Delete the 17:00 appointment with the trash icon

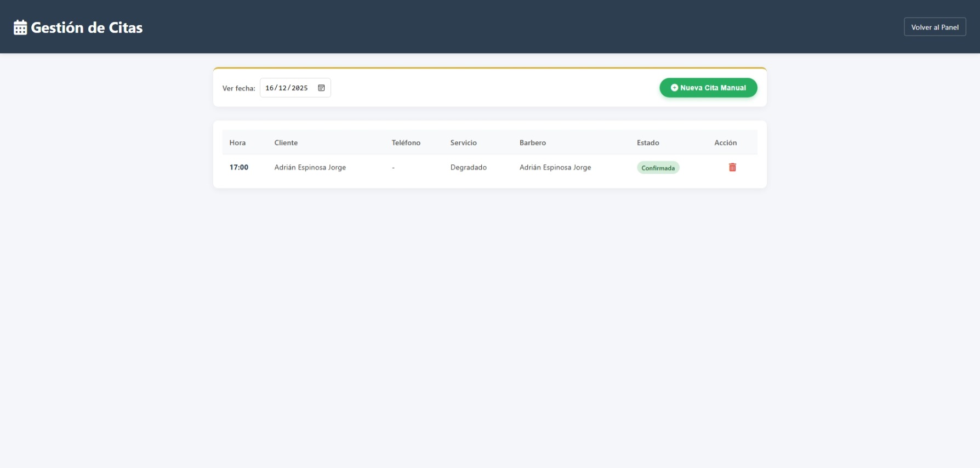(x=732, y=167)
